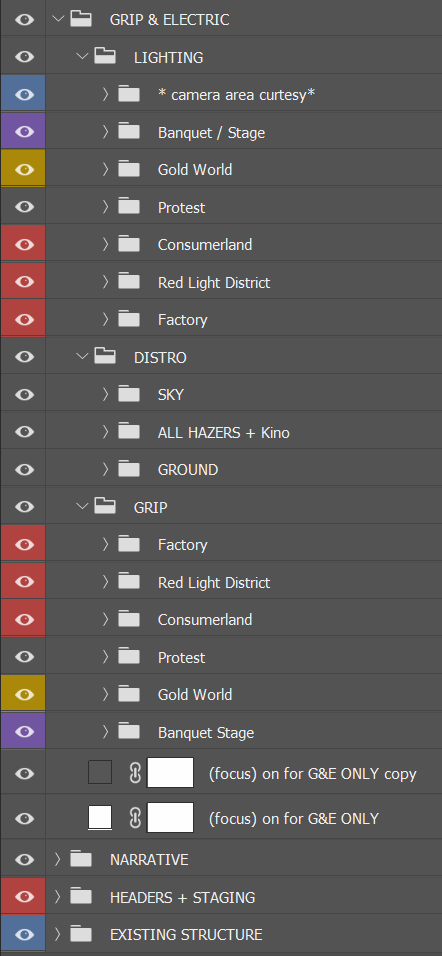Hide the Banquet Stage group under GRIP
This screenshot has width=442, height=956.
24,732
